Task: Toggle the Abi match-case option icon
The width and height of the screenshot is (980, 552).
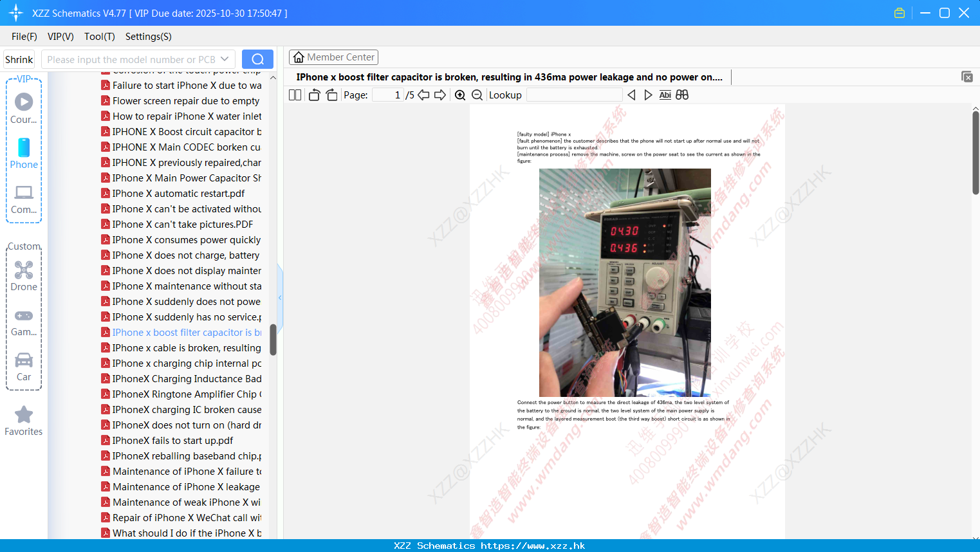Action: pos(665,95)
